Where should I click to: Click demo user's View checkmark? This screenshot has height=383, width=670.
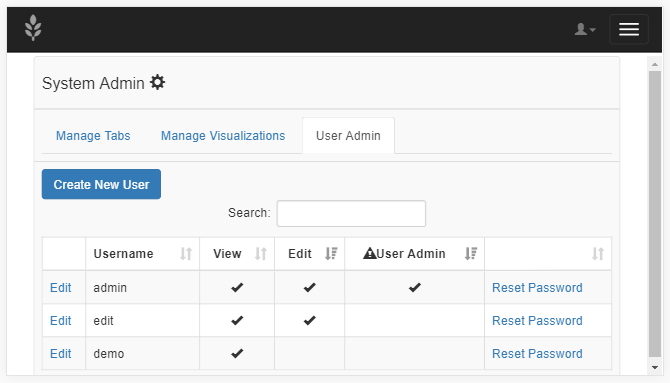[237, 353]
